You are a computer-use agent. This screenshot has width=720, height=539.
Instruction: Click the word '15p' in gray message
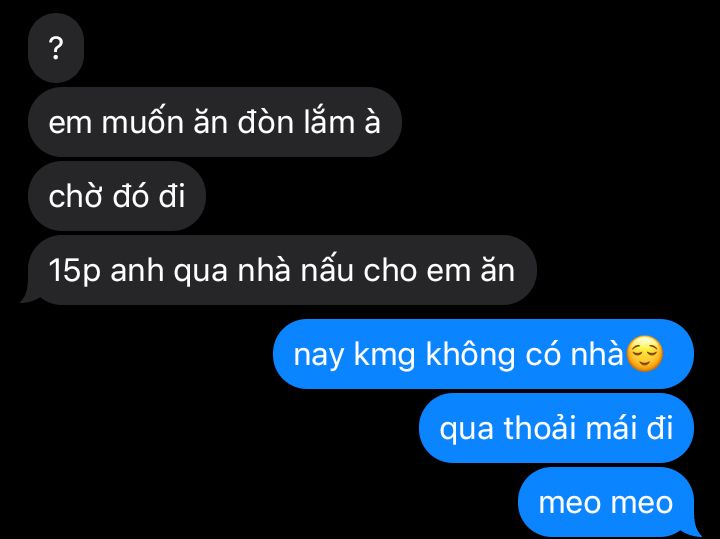[x=74, y=271]
